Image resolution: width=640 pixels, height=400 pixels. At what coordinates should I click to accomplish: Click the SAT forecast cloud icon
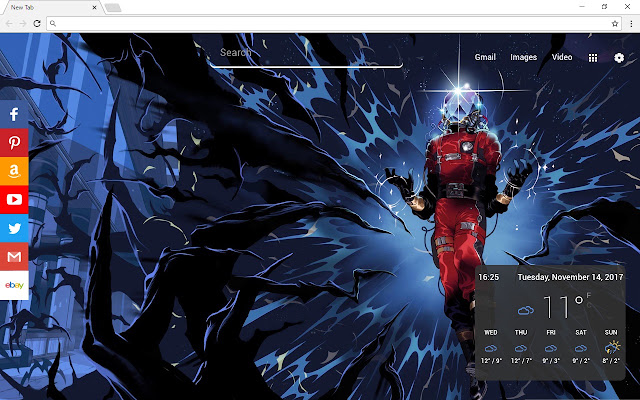click(x=581, y=348)
